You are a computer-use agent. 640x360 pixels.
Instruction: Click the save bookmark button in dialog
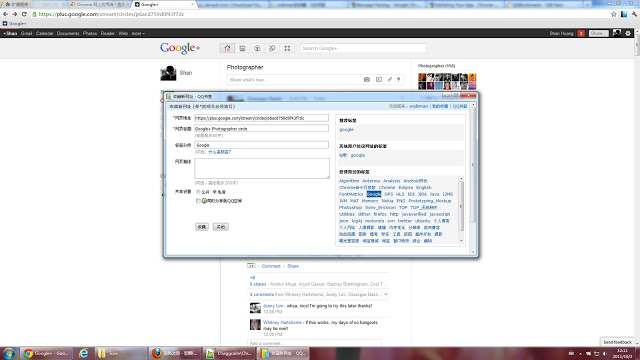(202, 227)
